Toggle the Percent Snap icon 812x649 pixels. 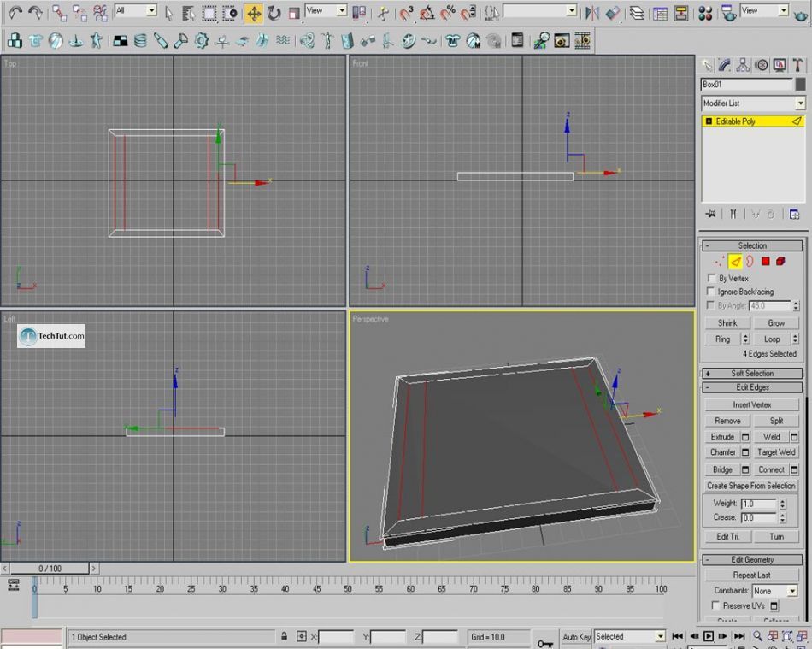click(447, 13)
